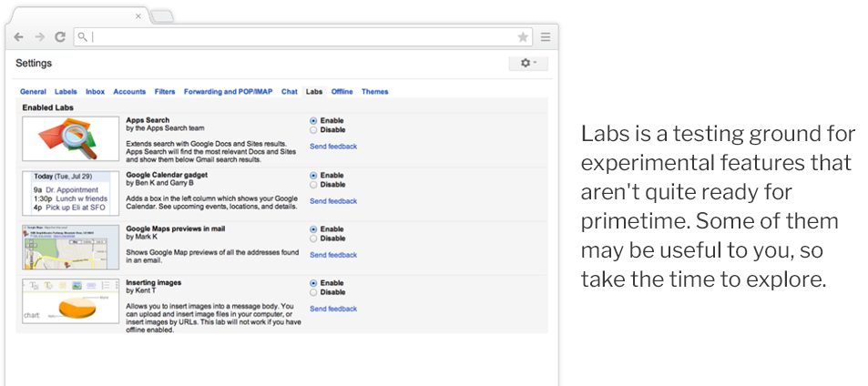Image resolution: width=868 pixels, height=386 pixels.
Task: Select Enable for Google Maps previews
Action: (313, 229)
